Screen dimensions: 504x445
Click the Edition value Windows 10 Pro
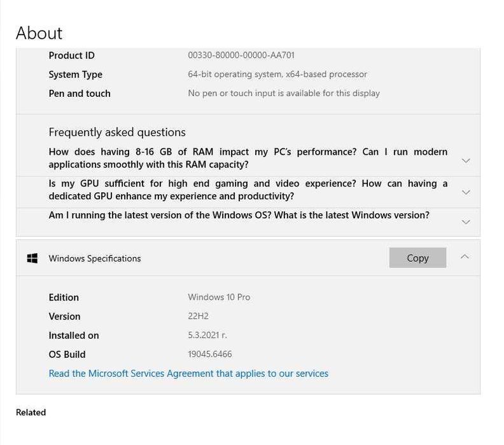(219, 297)
